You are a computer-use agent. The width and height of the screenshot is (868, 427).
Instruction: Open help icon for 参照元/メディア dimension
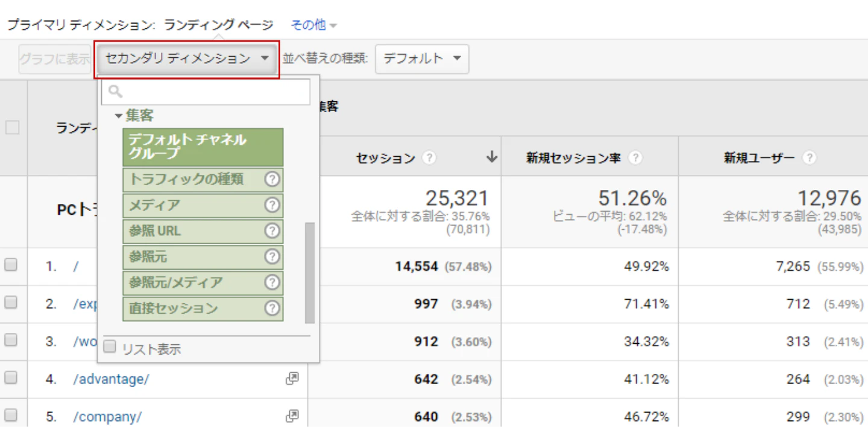click(x=272, y=282)
